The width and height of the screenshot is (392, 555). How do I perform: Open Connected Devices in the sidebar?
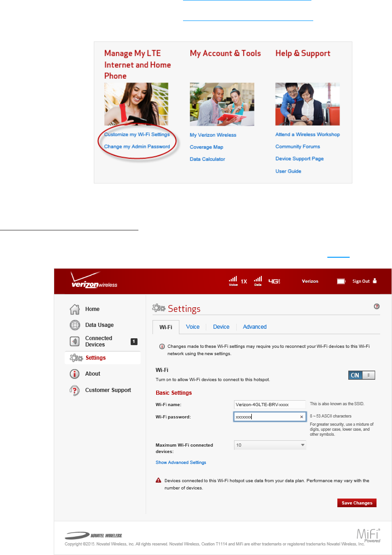[99, 341]
